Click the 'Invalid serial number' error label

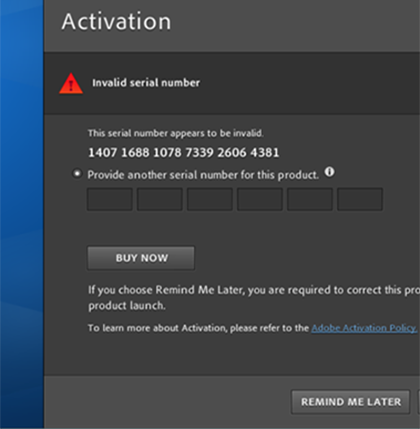146,83
